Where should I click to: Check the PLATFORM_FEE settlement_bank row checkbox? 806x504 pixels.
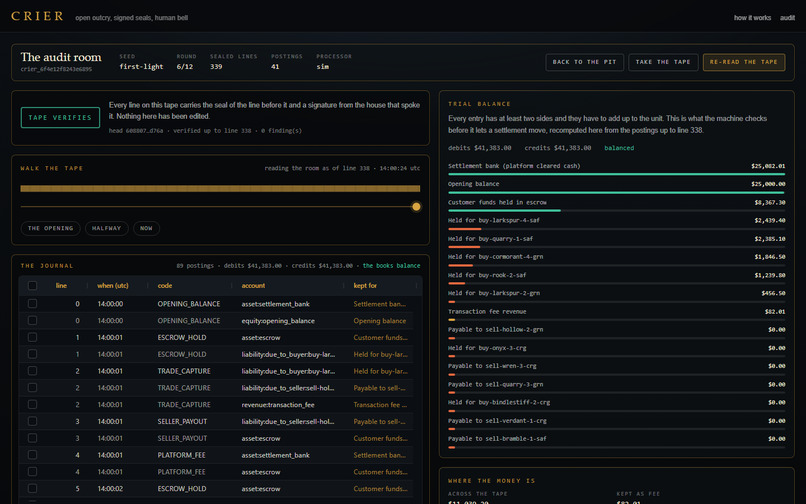point(32,455)
